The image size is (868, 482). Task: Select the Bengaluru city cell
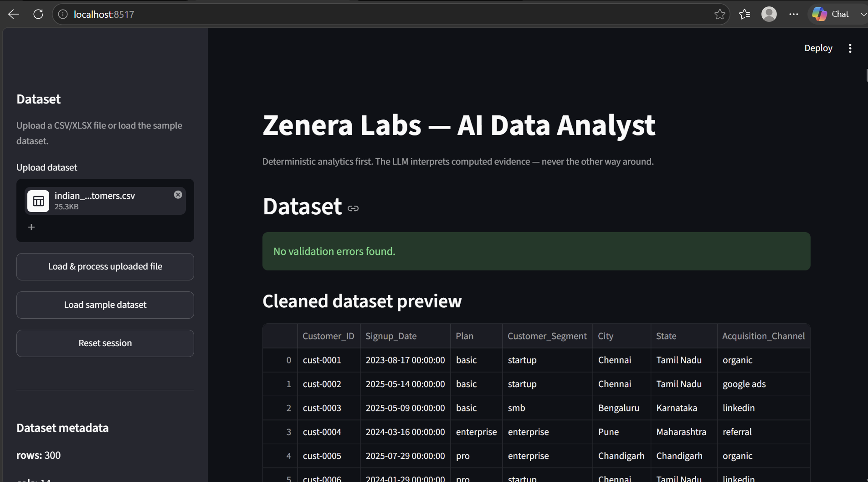(621, 408)
